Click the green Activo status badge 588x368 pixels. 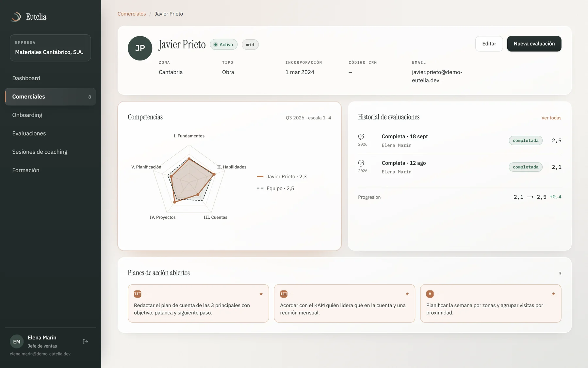[224, 44]
